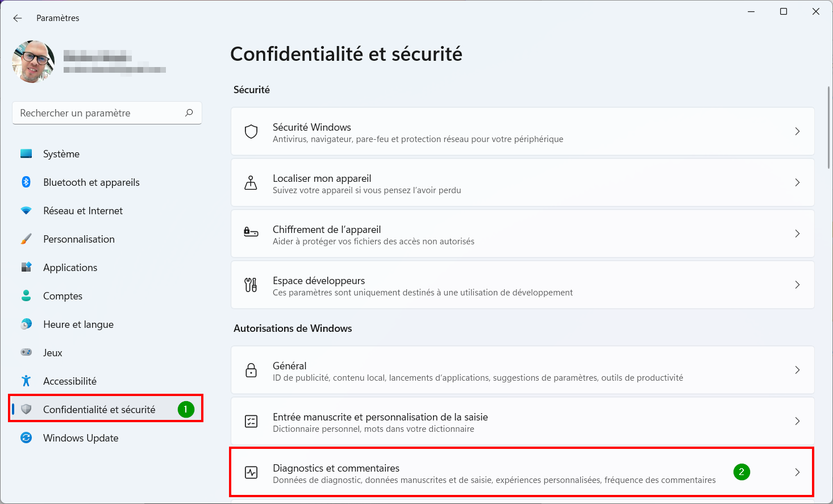Click the Chiffrement de l'appareil lock icon

[251, 232]
